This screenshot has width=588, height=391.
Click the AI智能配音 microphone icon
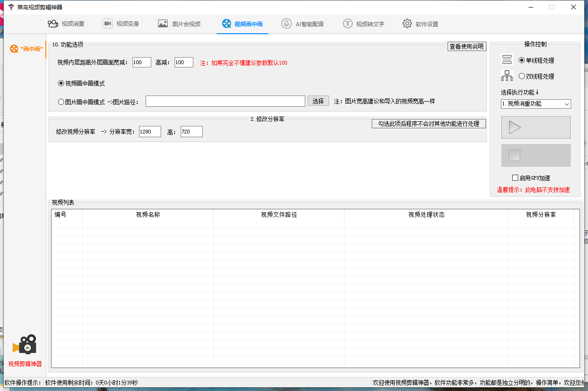pos(286,24)
